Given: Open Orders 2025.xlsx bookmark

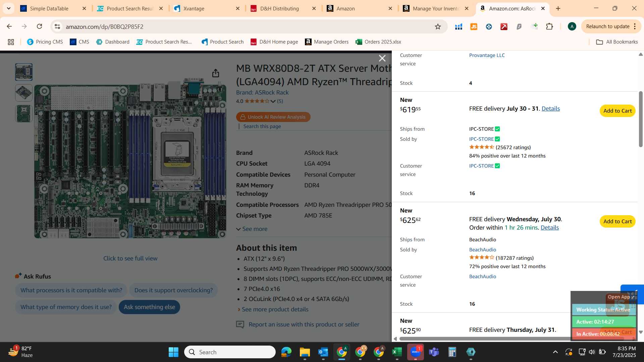Looking at the screenshot, I should click(x=378, y=42).
